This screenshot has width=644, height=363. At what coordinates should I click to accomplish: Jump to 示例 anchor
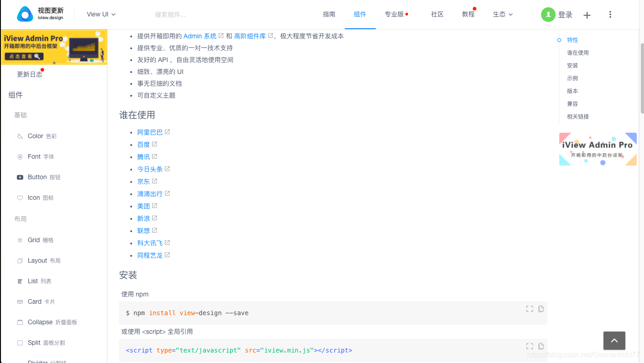tap(572, 78)
